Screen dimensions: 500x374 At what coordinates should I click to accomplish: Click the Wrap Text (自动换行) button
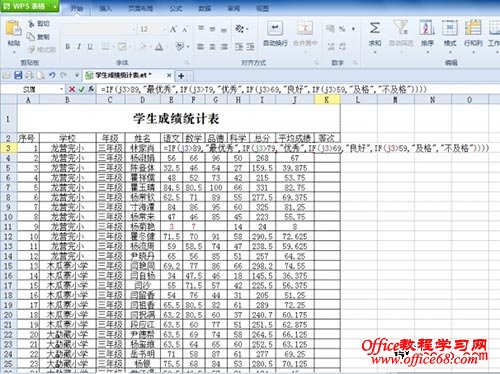[275, 33]
